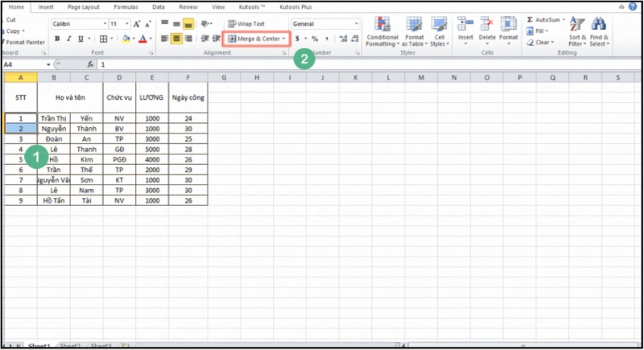Open the Font name Calibri dropdown
The height and width of the screenshot is (350, 644).
[x=105, y=24]
